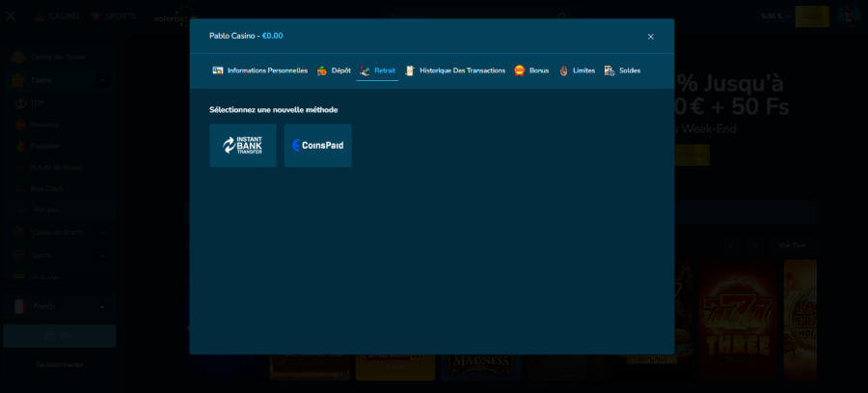
Task: Open the user avatar in the header
Action: [849, 16]
